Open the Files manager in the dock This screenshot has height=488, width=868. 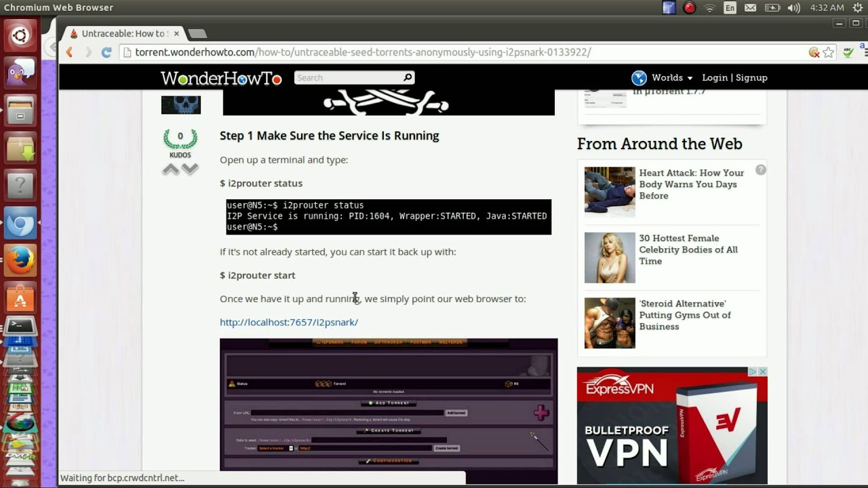tap(20, 110)
